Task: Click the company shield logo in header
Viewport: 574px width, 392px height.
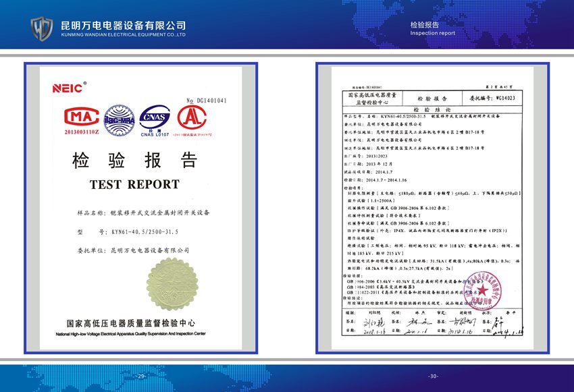Action: pyautogui.click(x=41, y=28)
